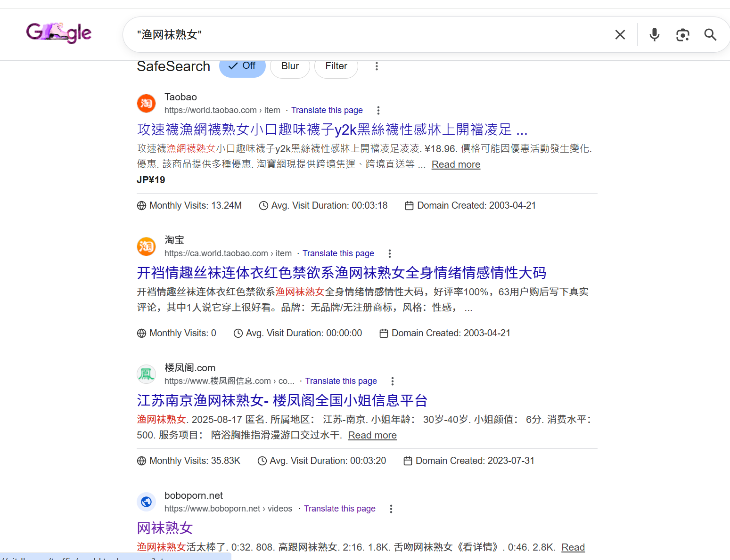Screen dimensions: 730x560
Task: Open more options for ca.world.taobao.com result
Action: (389, 253)
